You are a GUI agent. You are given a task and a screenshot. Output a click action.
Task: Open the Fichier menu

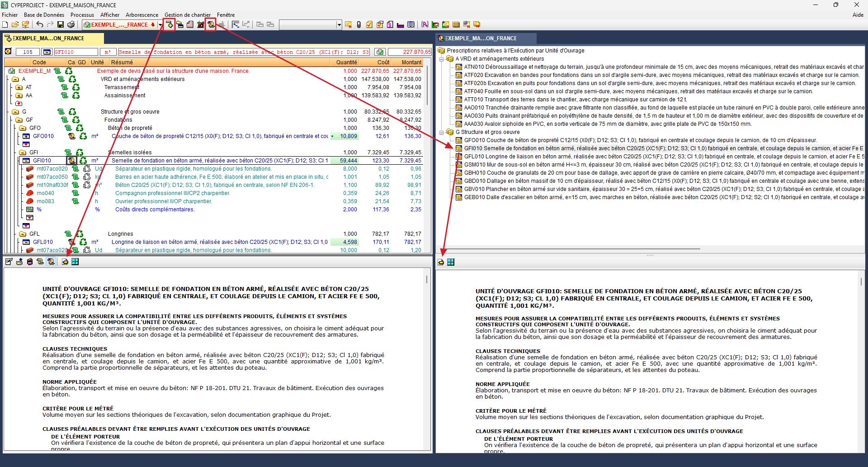[9, 15]
